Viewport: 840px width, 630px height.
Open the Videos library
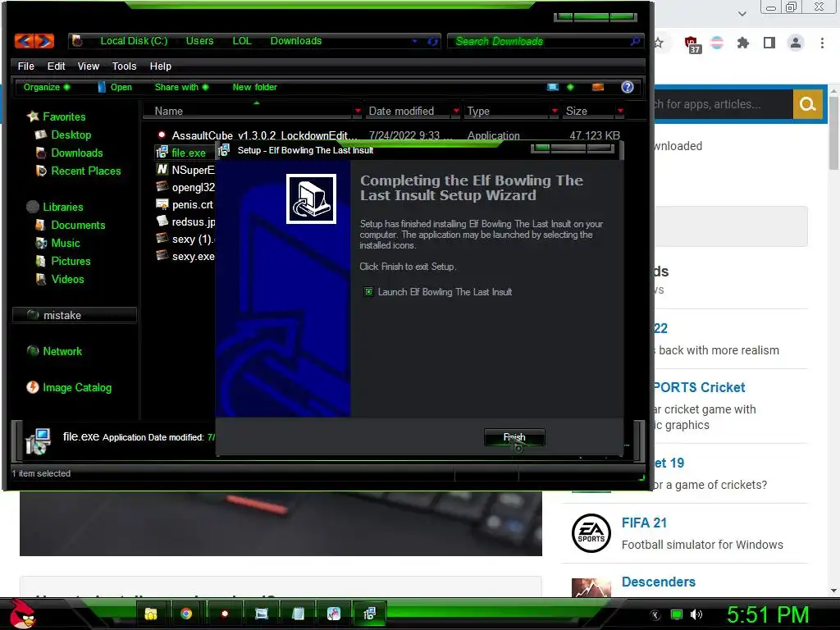click(x=67, y=279)
